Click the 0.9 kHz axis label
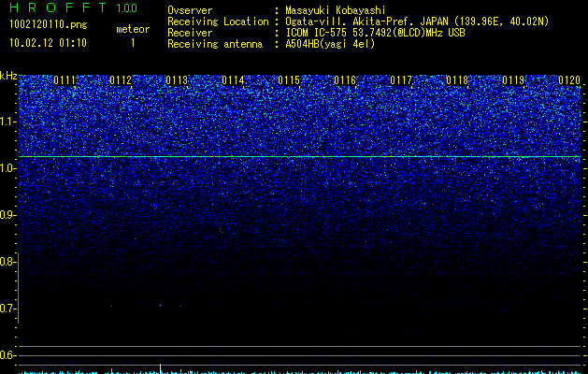 7,215
